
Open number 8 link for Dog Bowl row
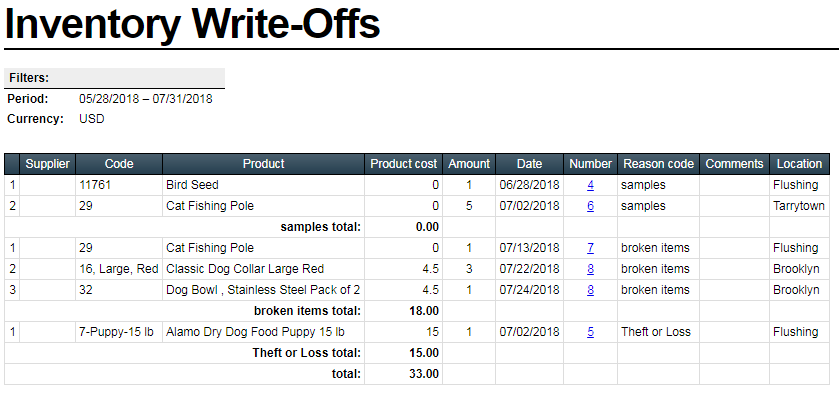tap(590, 290)
